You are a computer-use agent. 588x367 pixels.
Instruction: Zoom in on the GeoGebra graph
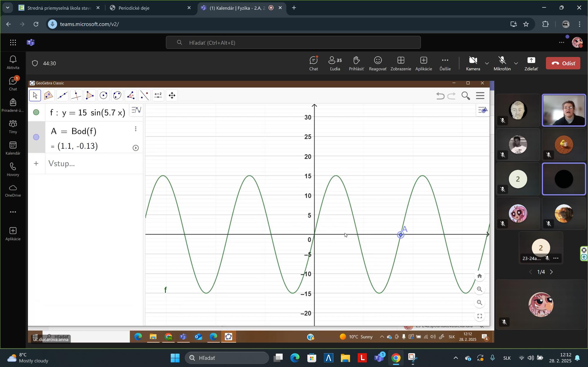click(479, 289)
